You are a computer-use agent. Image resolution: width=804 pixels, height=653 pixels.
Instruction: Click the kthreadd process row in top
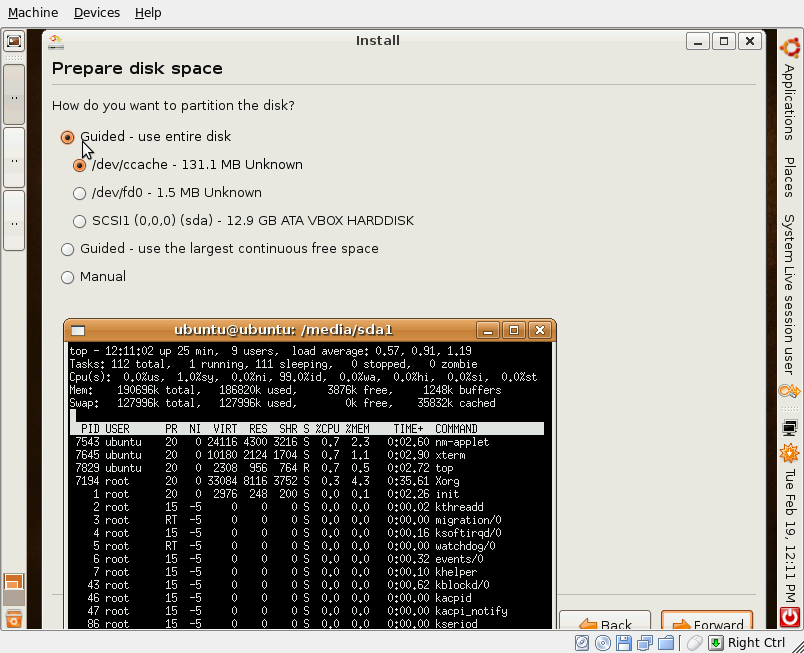tap(307, 507)
